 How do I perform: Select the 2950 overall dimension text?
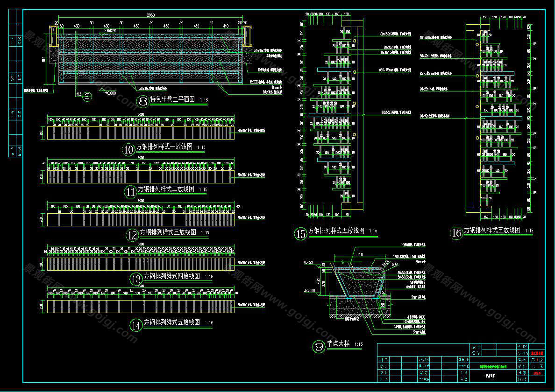[x=150, y=15]
